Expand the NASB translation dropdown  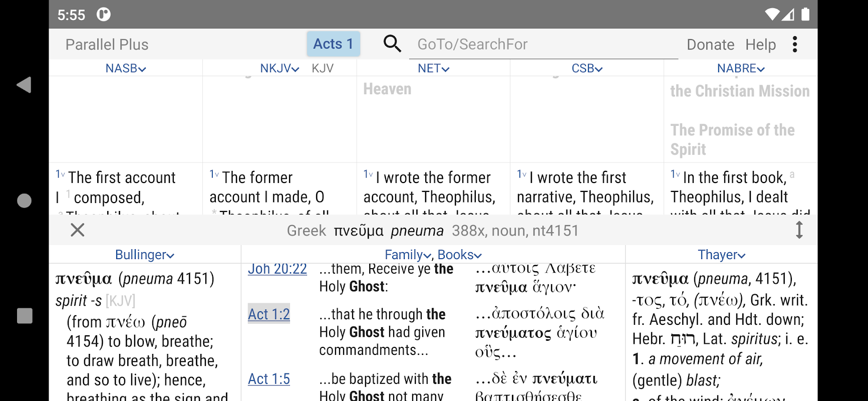coord(126,69)
